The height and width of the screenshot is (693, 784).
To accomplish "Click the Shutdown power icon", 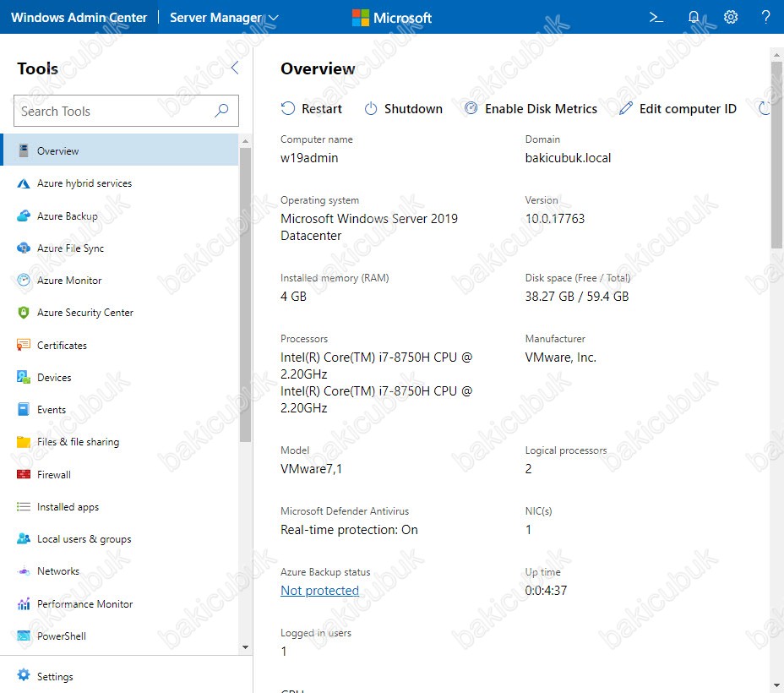I will (371, 108).
